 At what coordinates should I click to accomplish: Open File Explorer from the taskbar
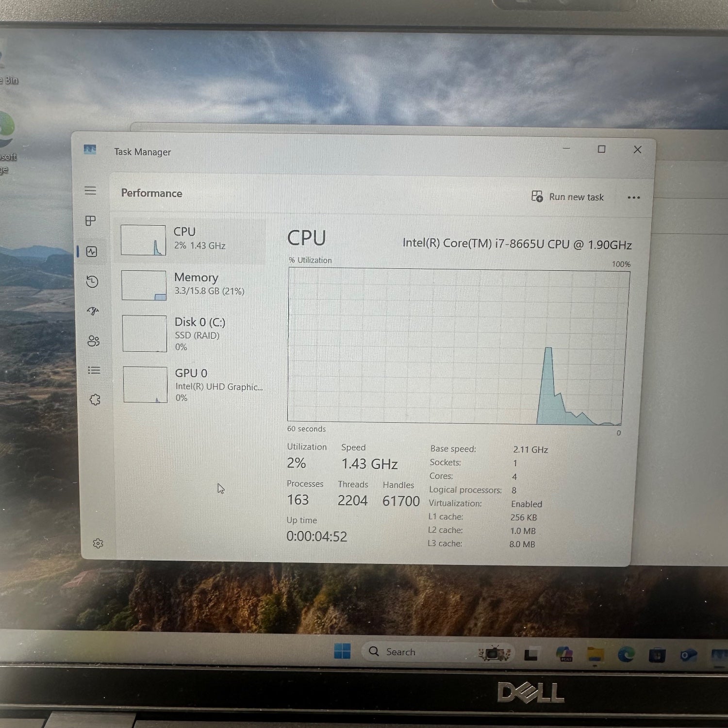coord(596,655)
